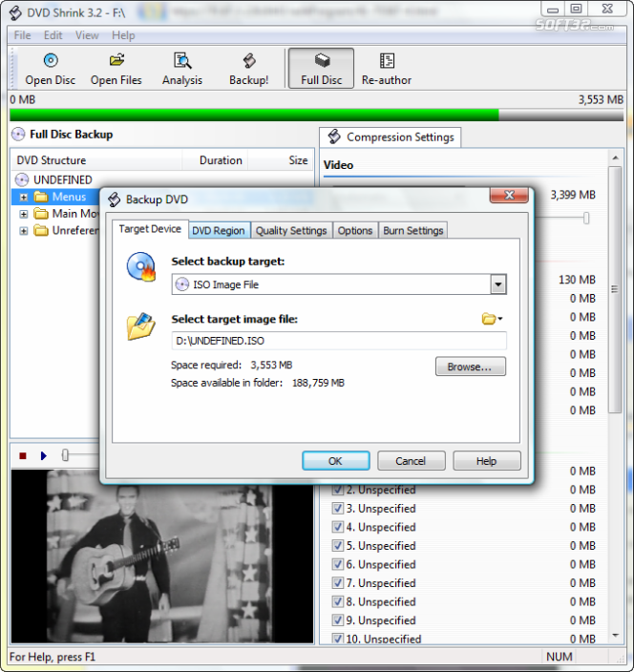
Task: Click the green disc size progress bar
Action: [316, 115]
